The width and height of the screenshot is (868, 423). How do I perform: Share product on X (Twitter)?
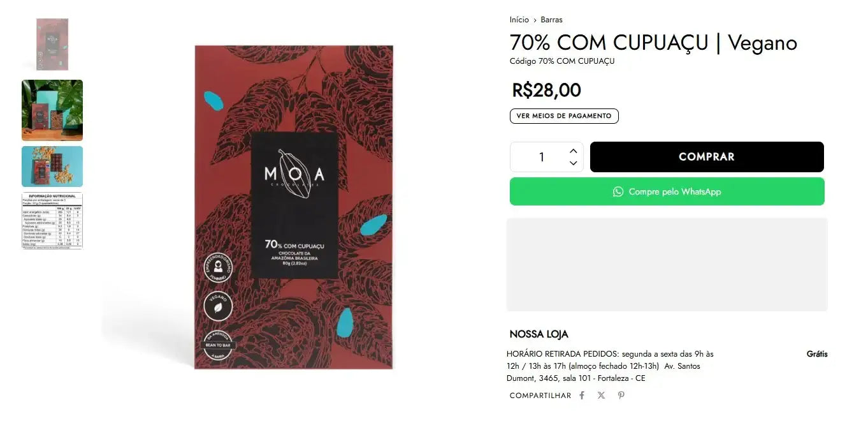601,396
